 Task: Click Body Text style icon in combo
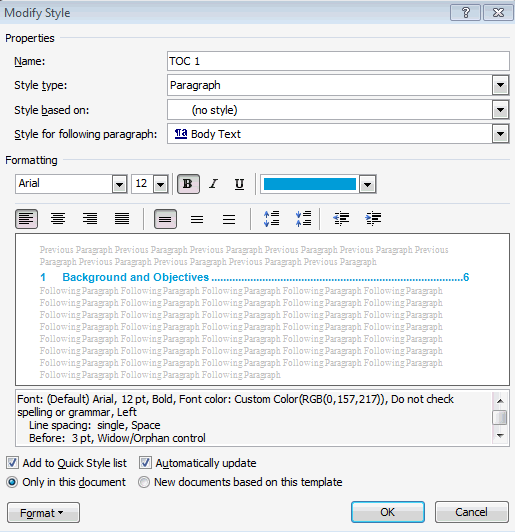tap(181, 134)
